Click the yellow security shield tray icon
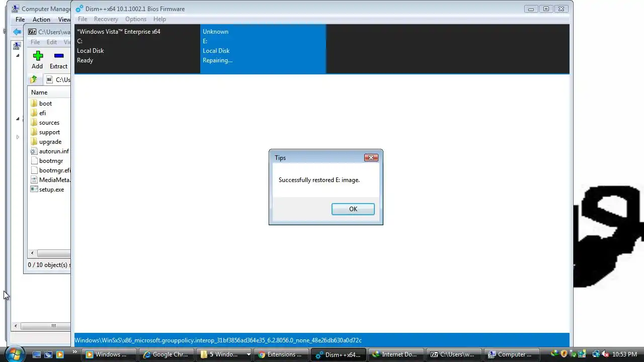 564,354
